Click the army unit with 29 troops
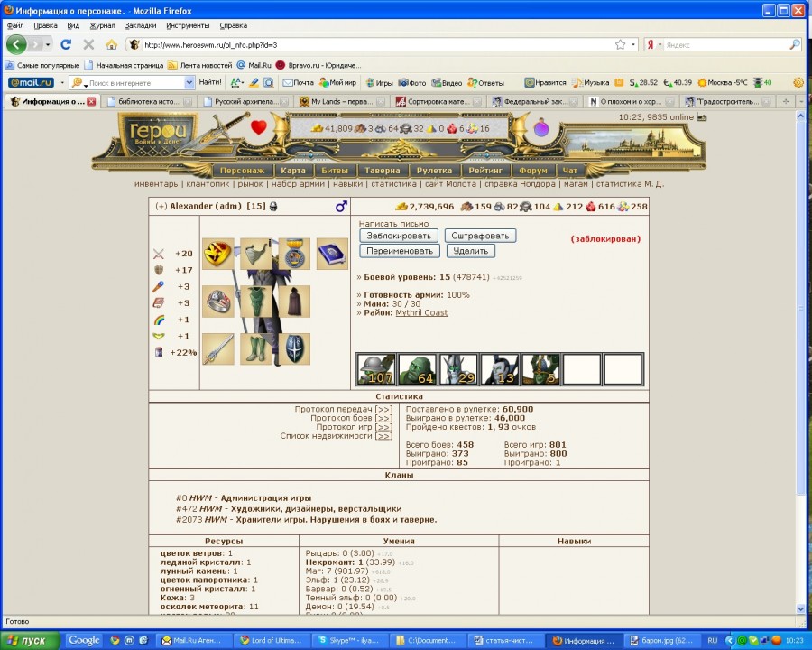The width and height of the screenshot is (812, 650). [x=458, y=369]
